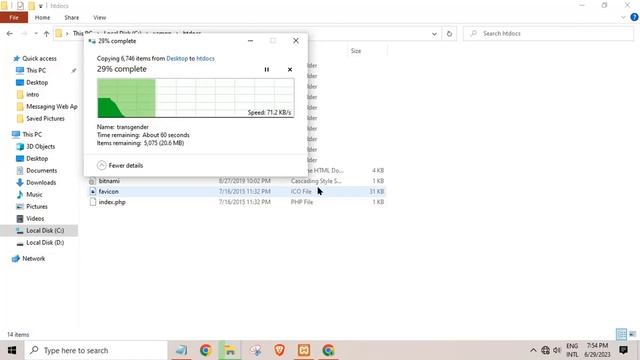Switch to large icons view button

pyautogui.click(x=633, y=334)
